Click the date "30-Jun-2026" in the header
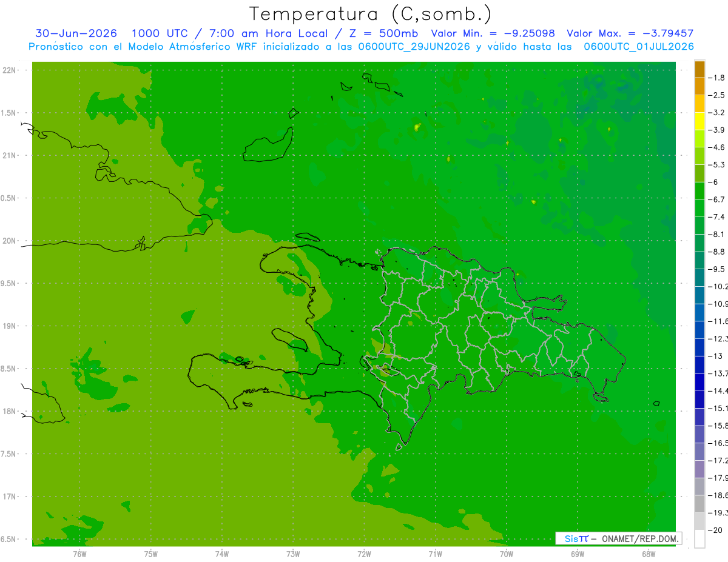Screen dimensions: 728x562 76,33
